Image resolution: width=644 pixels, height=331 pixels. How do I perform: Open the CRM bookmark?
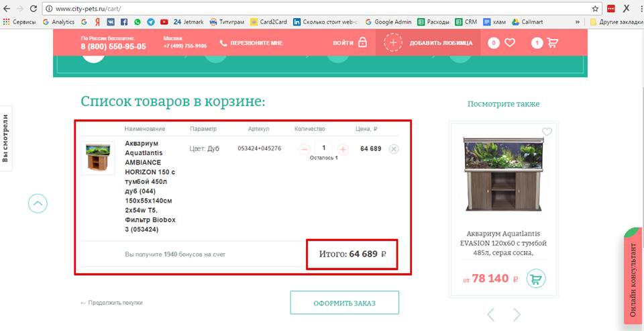pyautogui.click(x=466, y=21)
